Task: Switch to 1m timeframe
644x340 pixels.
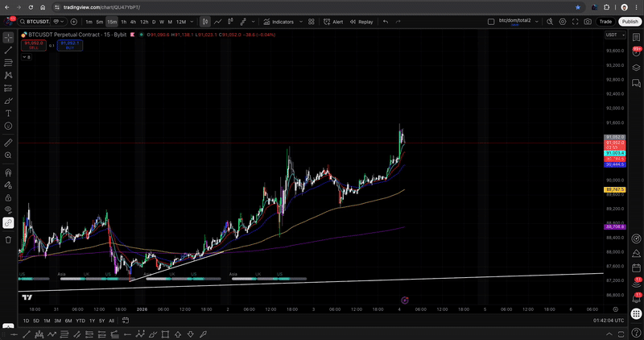Action: (89, 22)
